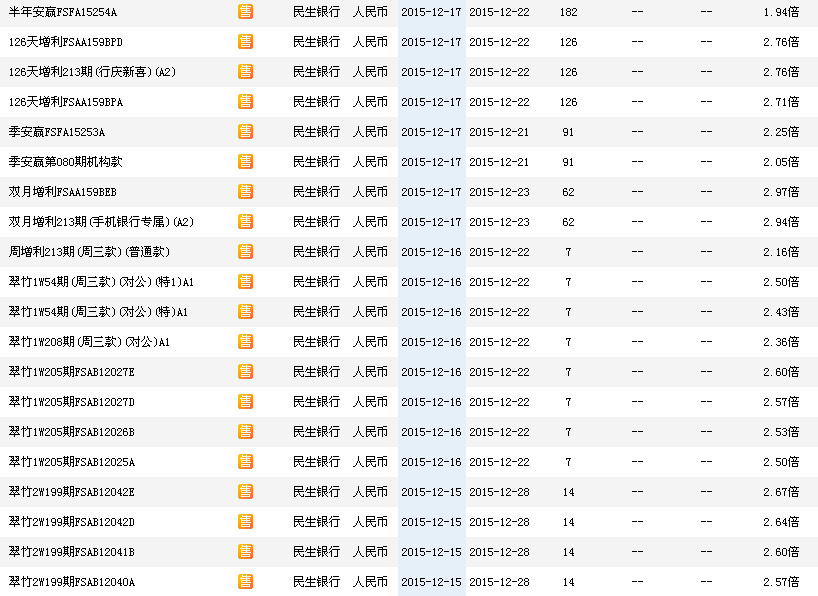
Task: Click the 2.16倍 value for 周增利213期
Action: pos(781,252)
